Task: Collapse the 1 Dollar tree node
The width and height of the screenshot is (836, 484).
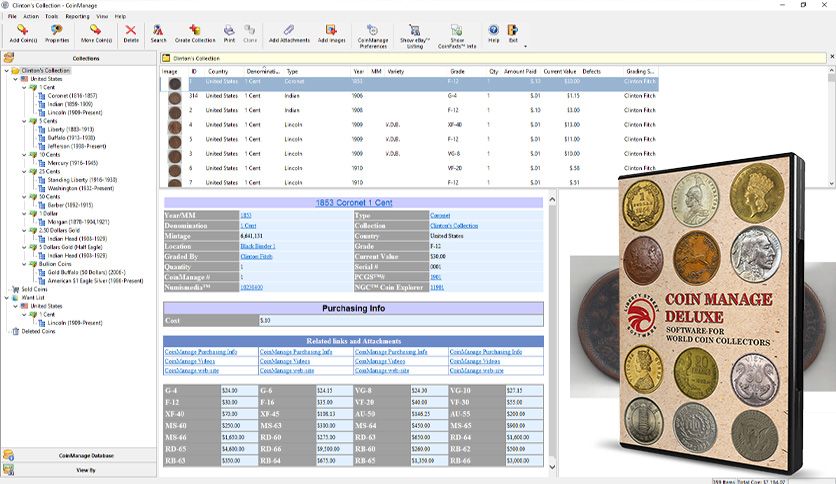Action: click(x=24, y=213)
